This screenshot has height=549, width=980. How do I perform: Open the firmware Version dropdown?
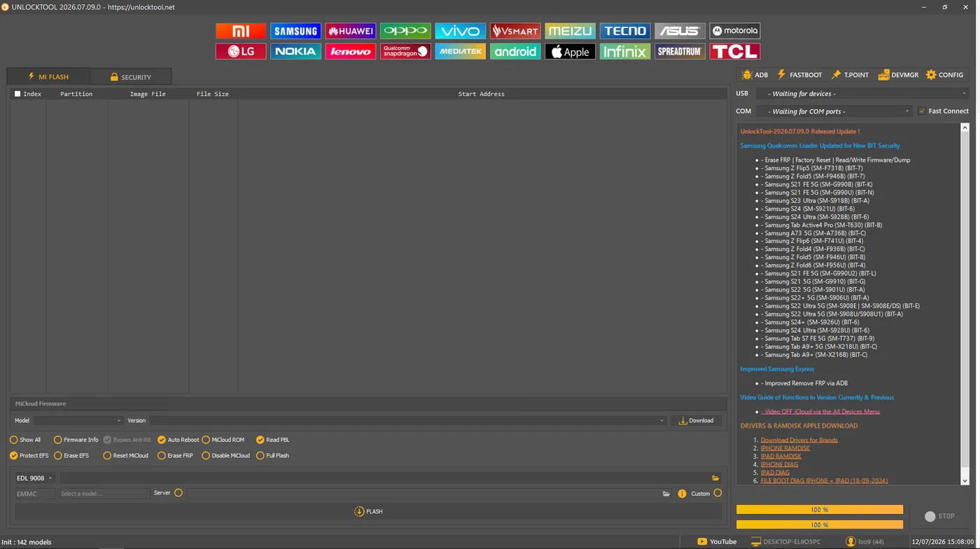click(407, 421)
